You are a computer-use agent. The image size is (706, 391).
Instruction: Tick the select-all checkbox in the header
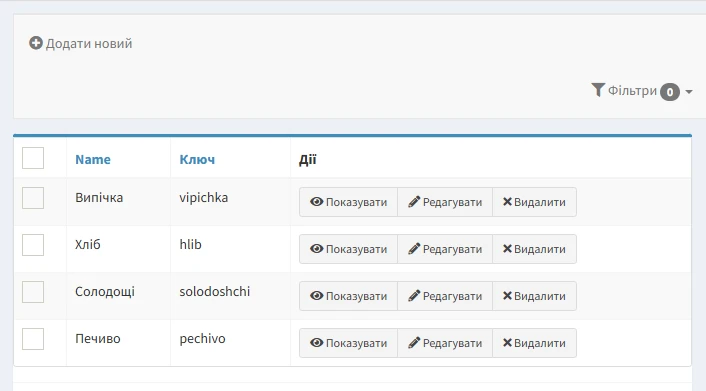[x=33, y=158]
